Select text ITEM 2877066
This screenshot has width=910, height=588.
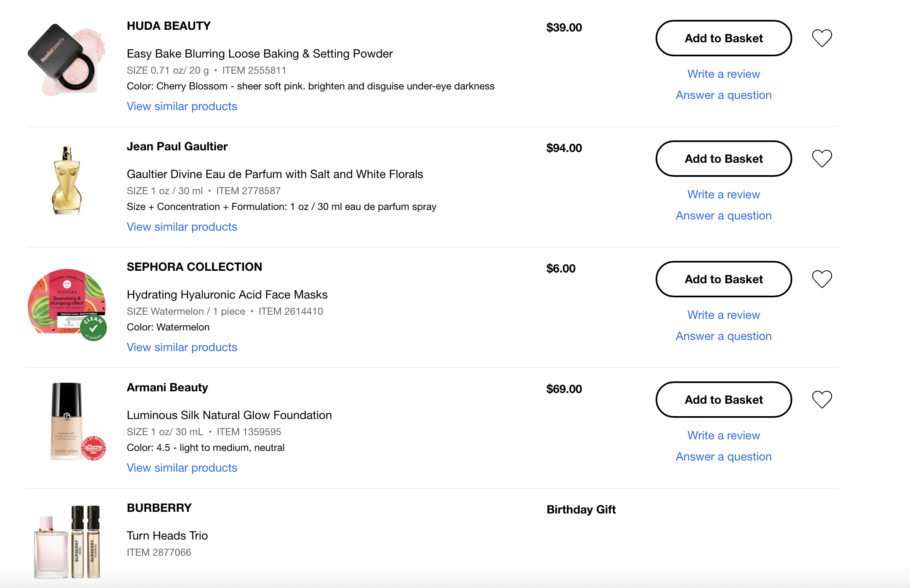(159, 553)
